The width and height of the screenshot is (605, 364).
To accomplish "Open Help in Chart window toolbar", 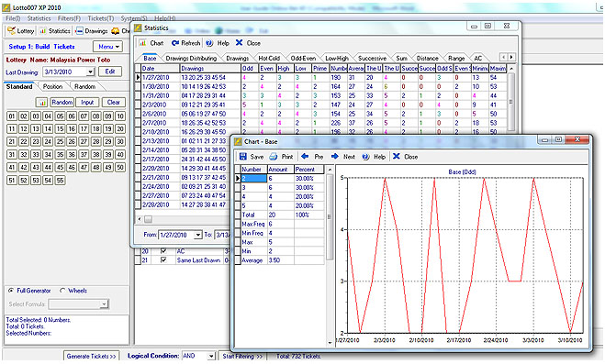I will coord(374,157).
